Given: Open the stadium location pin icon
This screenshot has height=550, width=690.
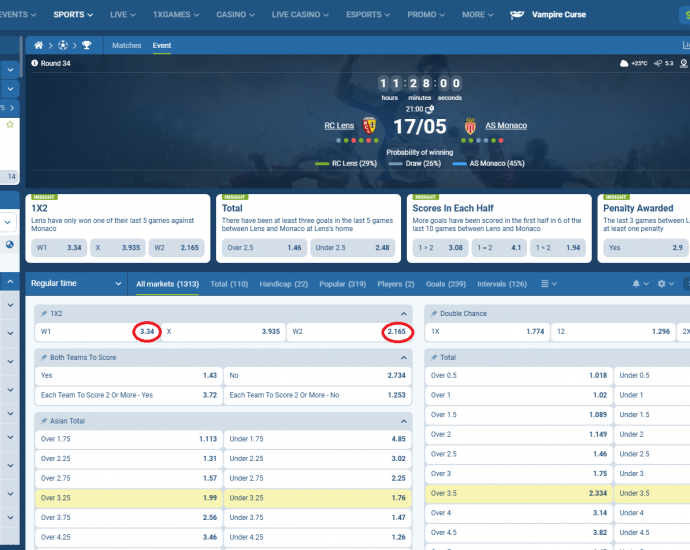Looking at the screenshot, I should 684,63.
